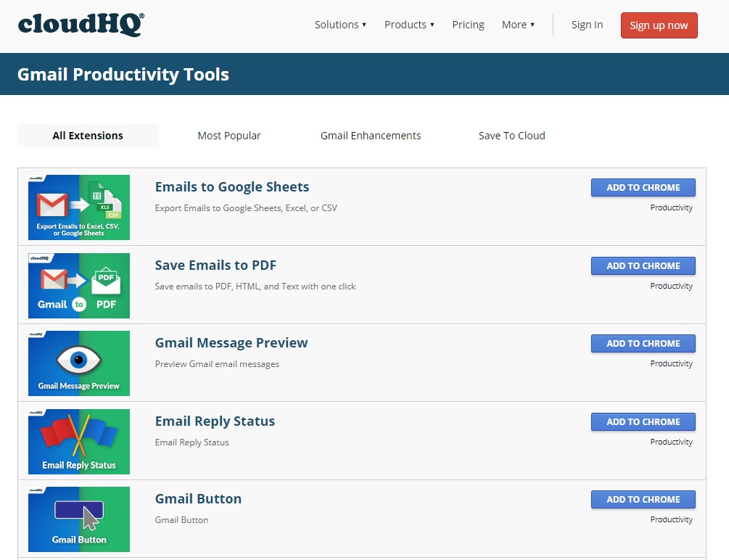Open the Gmail Message Preview title link
This screenshot has width=729, height=560.
click(x=231, y=343)
